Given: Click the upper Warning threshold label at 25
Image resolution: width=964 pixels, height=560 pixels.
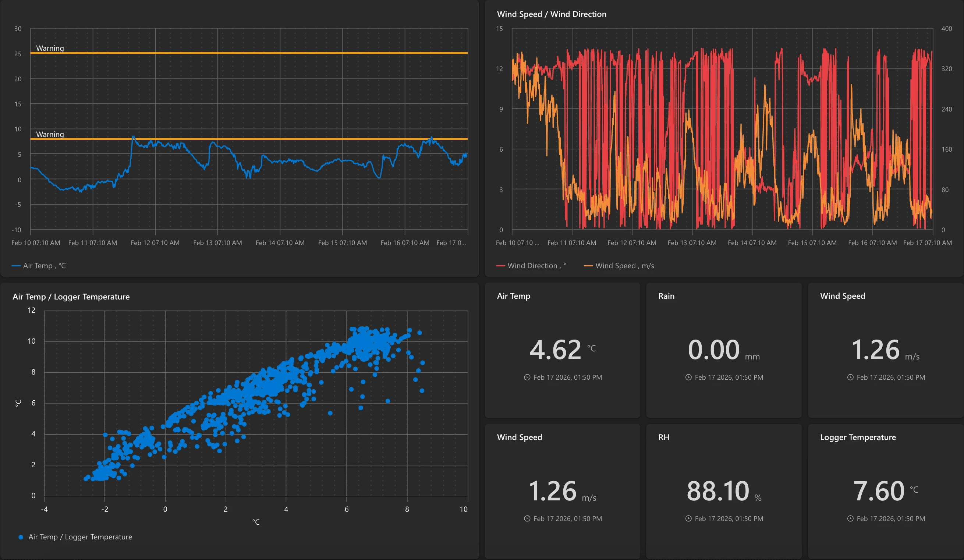Looking at the screenshot, I should [x=50, y=48].
